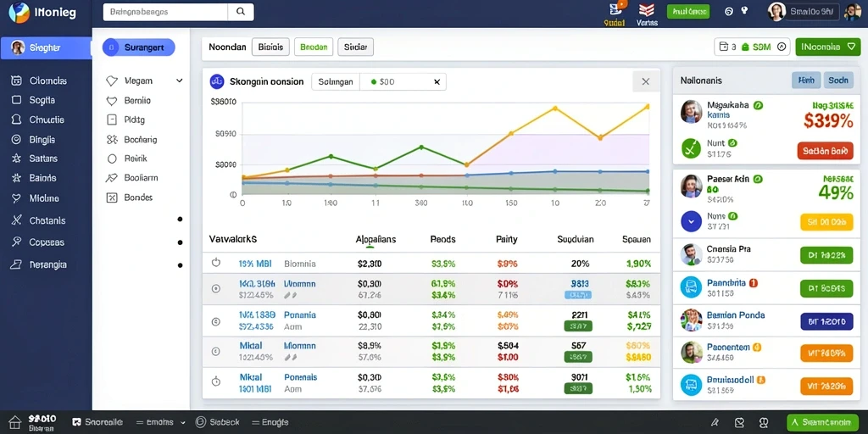Expand the Megam chevron
Image resolution: width=868 pixels, height=434 pixels.
[180, 81]
